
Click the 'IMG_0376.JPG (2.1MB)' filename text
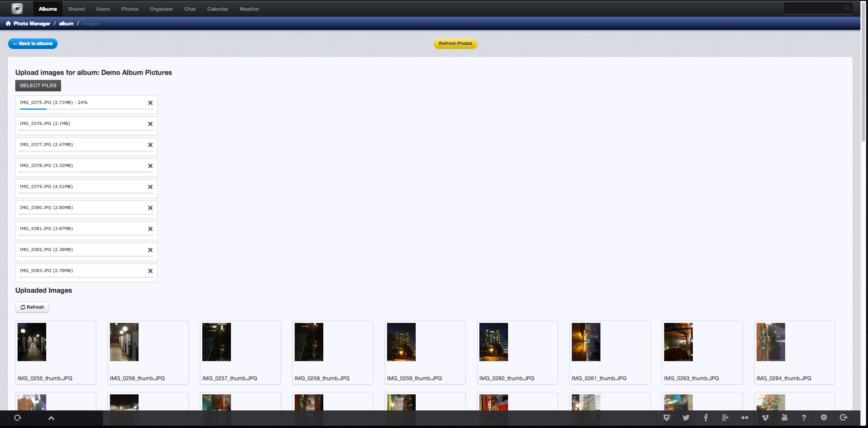pos(45,123)
